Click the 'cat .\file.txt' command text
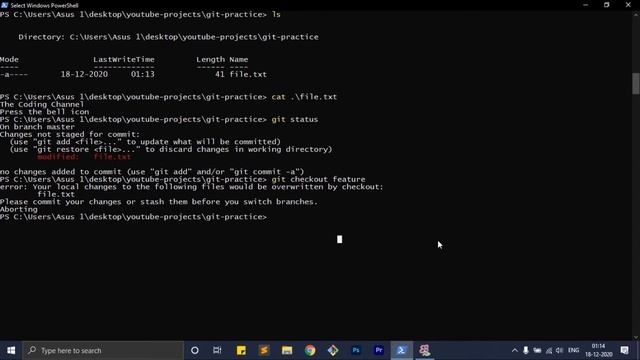The width and height of the screenshot is (640, 360). point(304,97)
